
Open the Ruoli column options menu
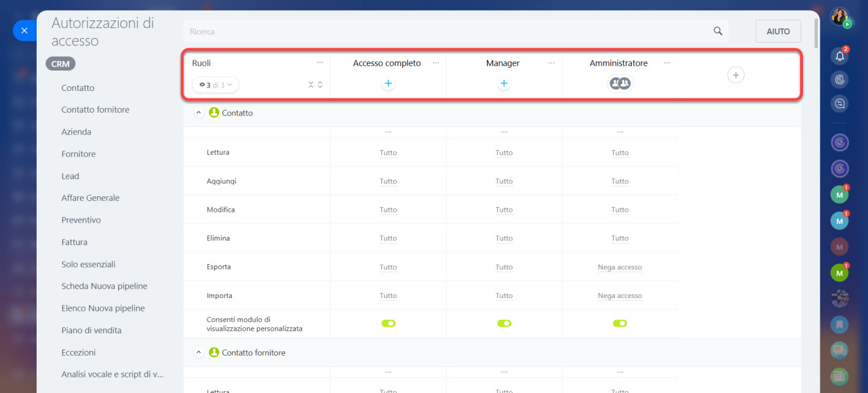[x=320, y=62]
